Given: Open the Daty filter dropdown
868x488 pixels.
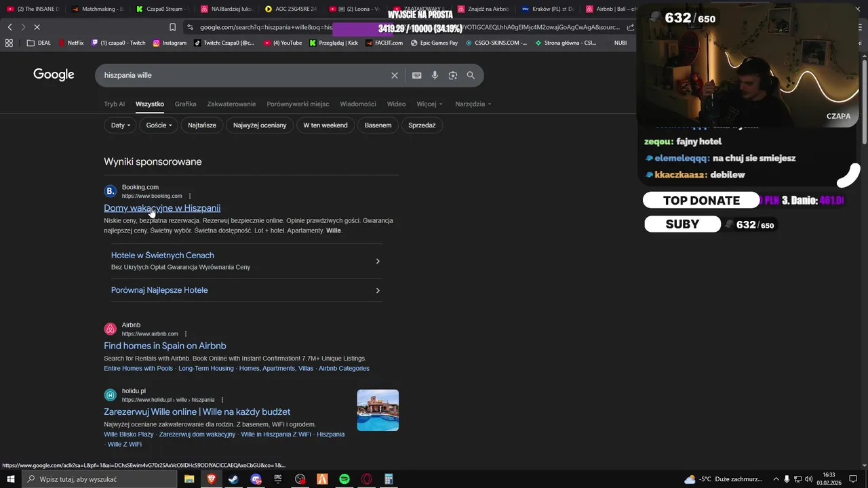Looking at the screenshot, I should [121, 125].
